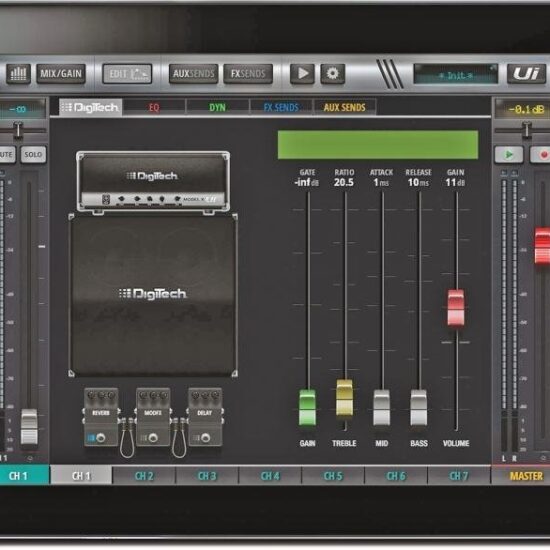Toggle the DELAY pedal footswitch

[x=206, y=438]
